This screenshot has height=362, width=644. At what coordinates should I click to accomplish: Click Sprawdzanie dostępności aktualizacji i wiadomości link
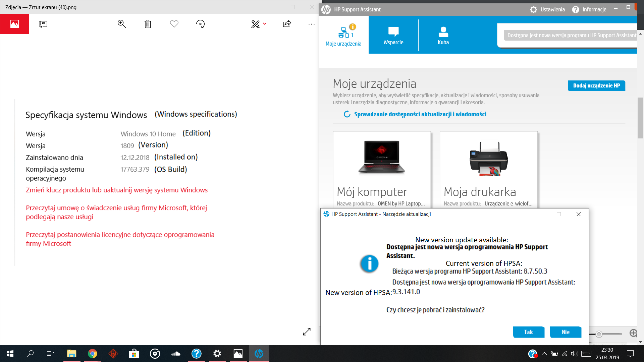(x=420, y=114)
